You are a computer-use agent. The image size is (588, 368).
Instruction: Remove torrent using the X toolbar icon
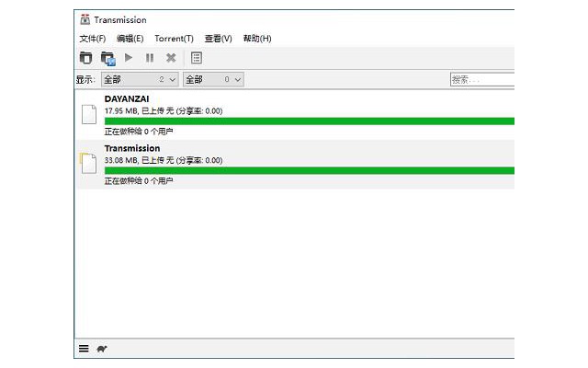click(x=171, y=58)
